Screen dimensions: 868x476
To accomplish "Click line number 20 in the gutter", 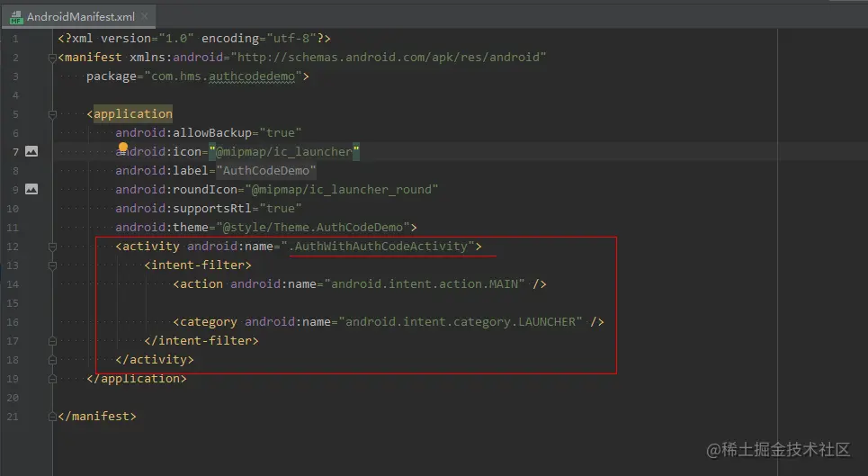I will tap(13, 398).
